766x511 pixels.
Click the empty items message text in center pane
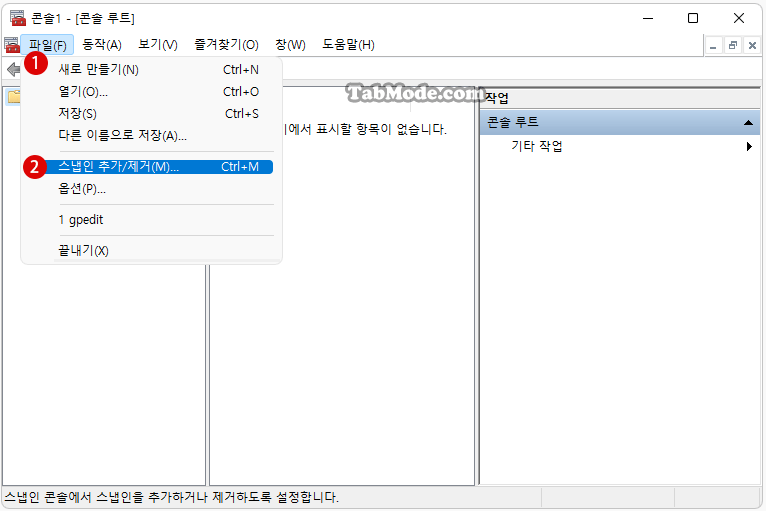click(x=365, y=129)
